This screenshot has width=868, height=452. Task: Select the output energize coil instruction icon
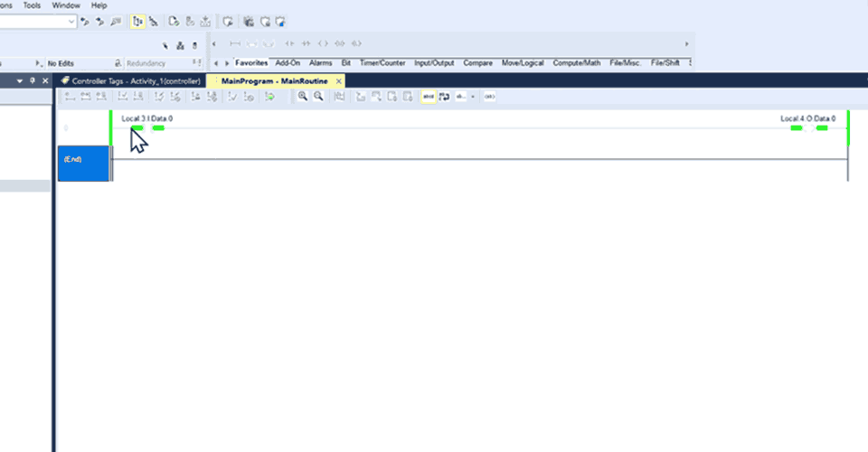(x=324, y=43)
